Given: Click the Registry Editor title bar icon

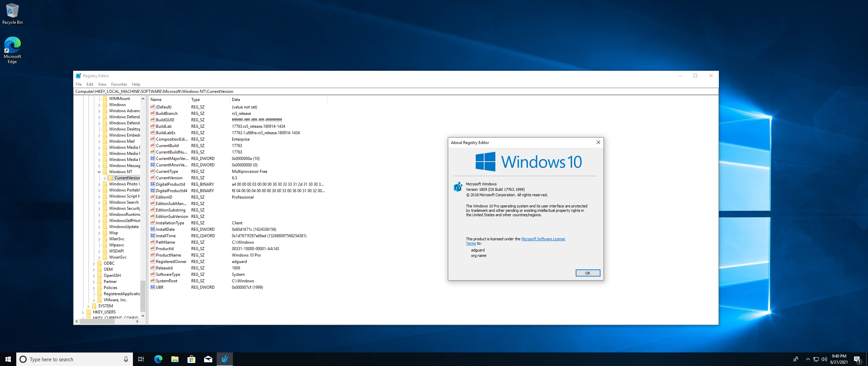Looking at the screenshot, I should click(78, 76).
